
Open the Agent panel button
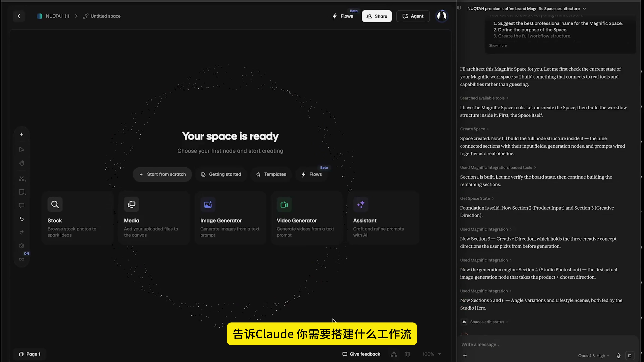pyautogui.click(x=413, y=16)
